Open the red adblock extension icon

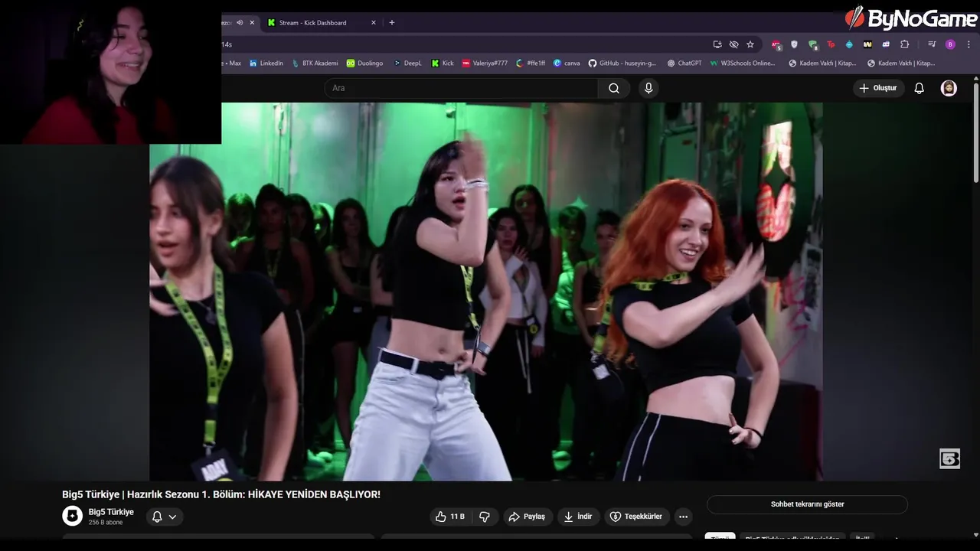pos(776,44)
